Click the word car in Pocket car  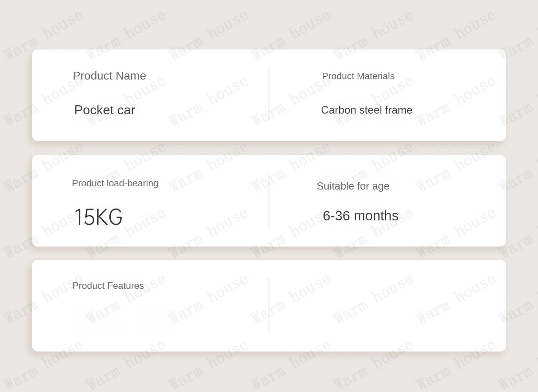tap(126, 110)
